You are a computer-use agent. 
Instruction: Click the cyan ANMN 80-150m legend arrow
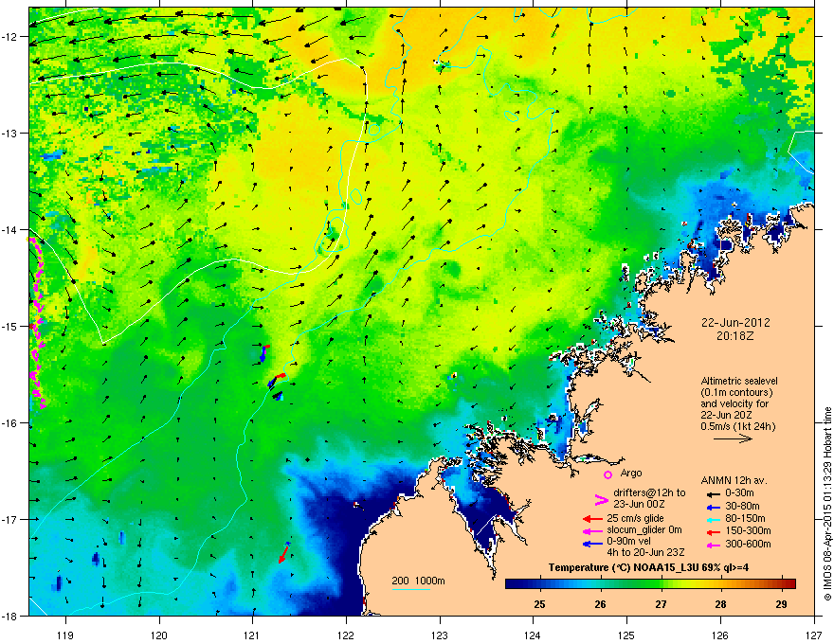pos(714,519)
